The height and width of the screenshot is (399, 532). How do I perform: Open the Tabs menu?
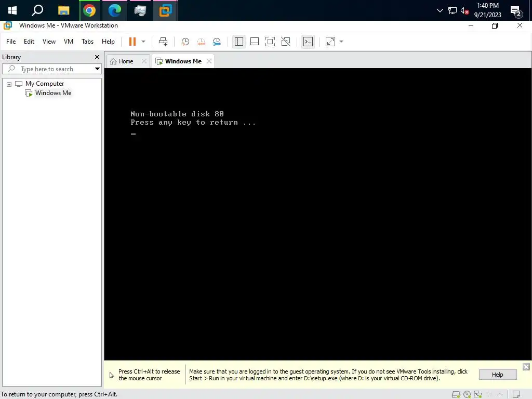coord(87,42)
